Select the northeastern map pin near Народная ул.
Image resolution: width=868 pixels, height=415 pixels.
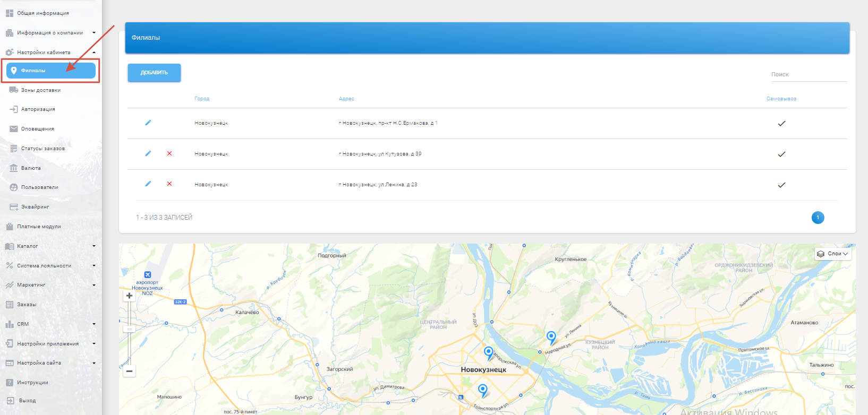(551, 336)
